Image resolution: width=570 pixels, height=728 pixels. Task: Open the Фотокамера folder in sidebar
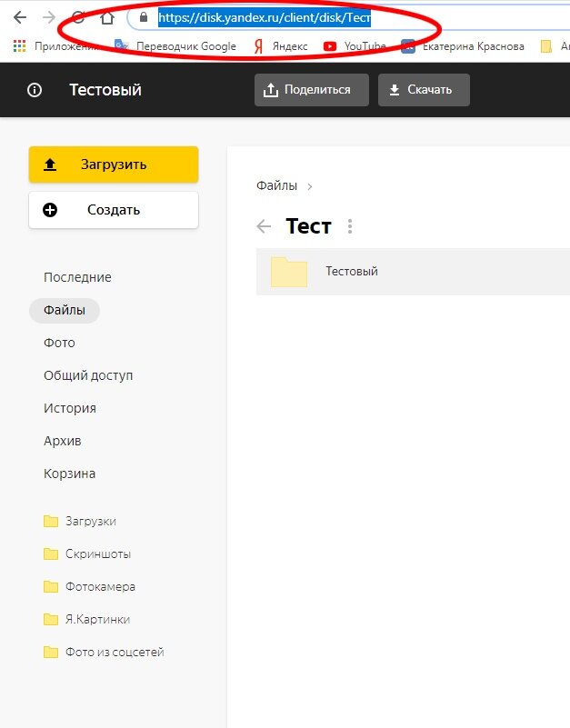coord(89,587)
